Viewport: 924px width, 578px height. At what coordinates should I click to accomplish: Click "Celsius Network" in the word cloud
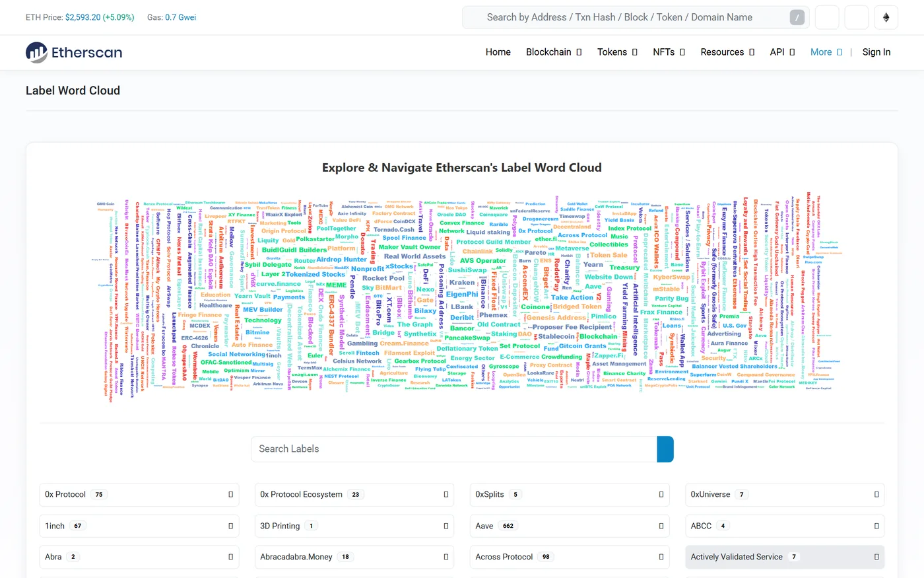[x=357, y=361]
